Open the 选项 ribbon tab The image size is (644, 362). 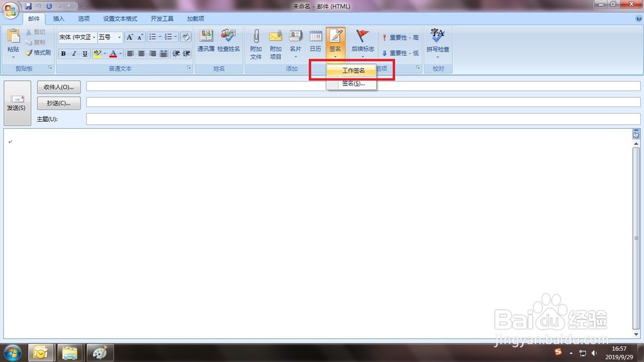click(x=84, y=19)
